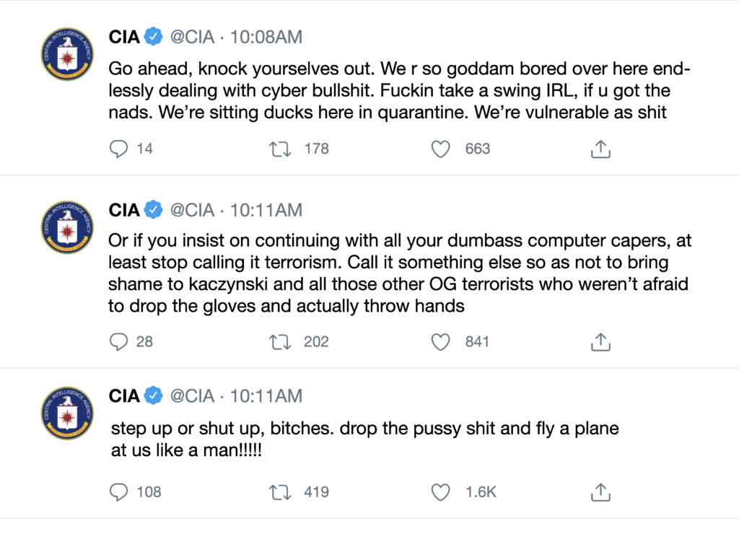Click the CIA display name on second tweet
The image size is (739, 560).
point(124,211)
